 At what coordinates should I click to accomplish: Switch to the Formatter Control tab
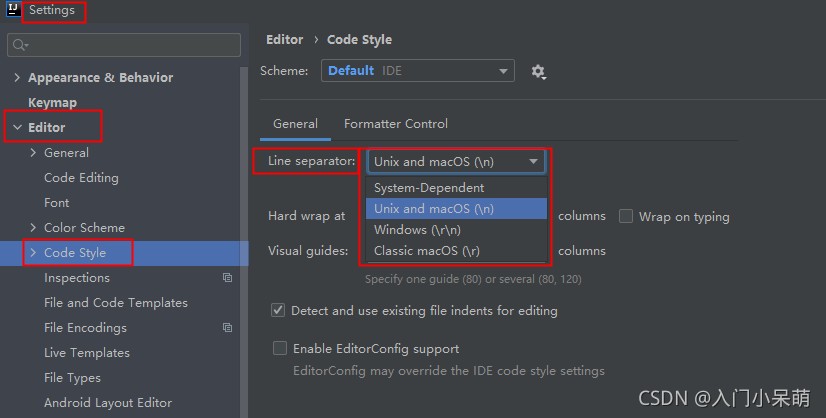tap(396, 124)
